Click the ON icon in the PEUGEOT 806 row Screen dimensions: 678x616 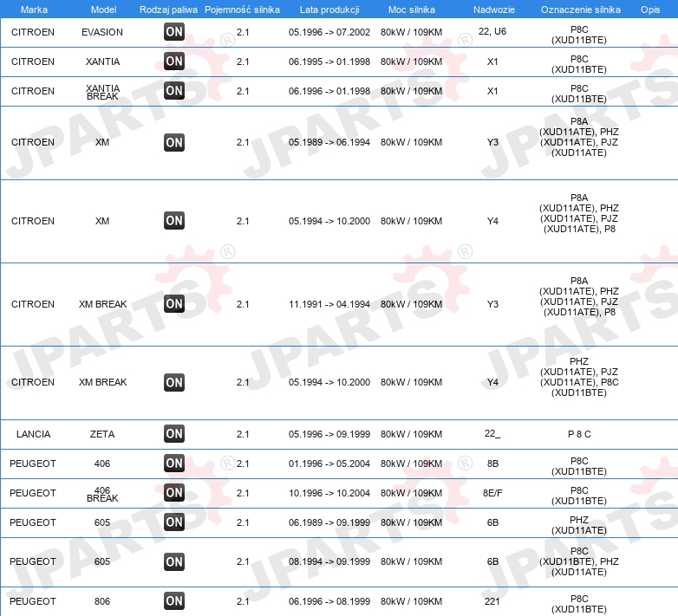point(173,601)
